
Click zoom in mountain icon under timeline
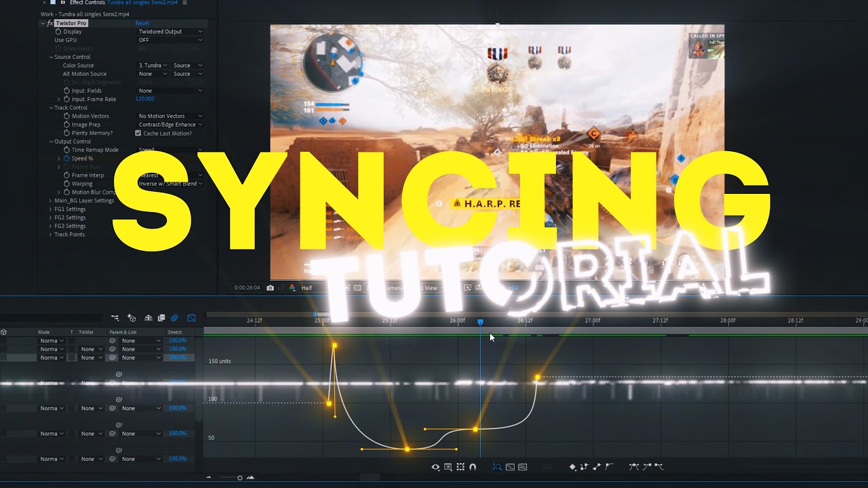click(251, 478)
